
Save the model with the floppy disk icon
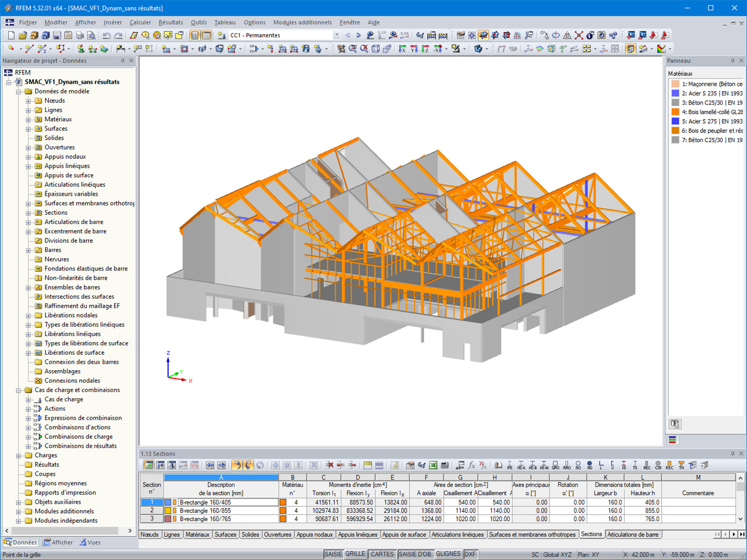coord(57,35)
